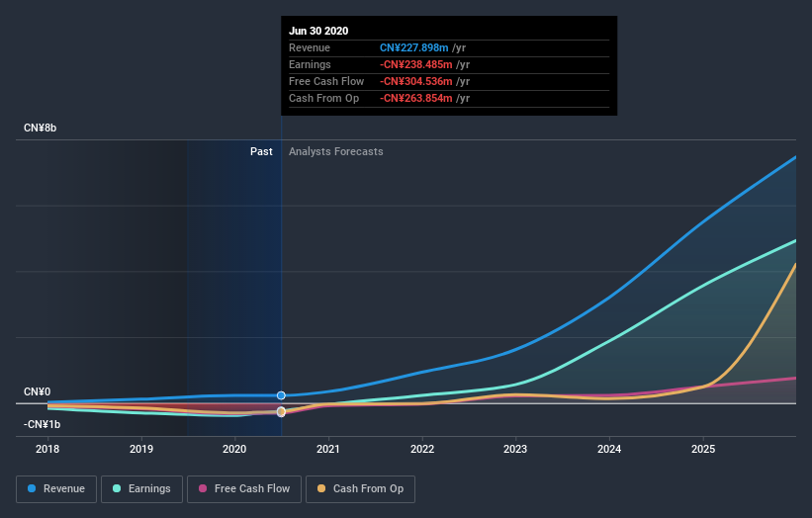Click the Analysts Forecasts label
Image resolution: width=812 pixels, height=518 pixels.
(336, 151)
